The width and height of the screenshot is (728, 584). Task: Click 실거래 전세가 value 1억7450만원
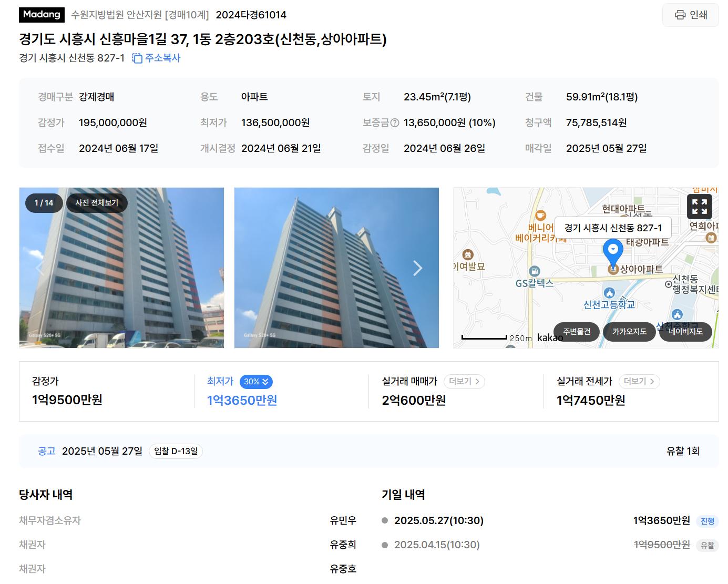tap(591, 401)
